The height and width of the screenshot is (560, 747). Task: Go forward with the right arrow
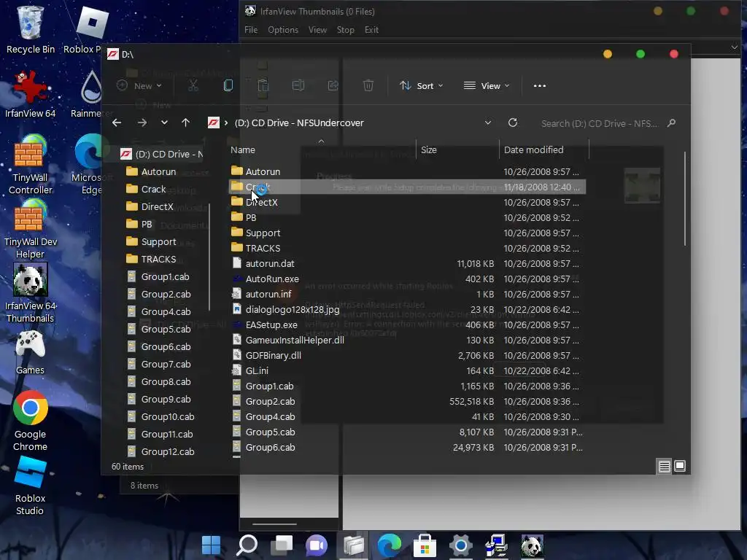click(x=142, y=122)
